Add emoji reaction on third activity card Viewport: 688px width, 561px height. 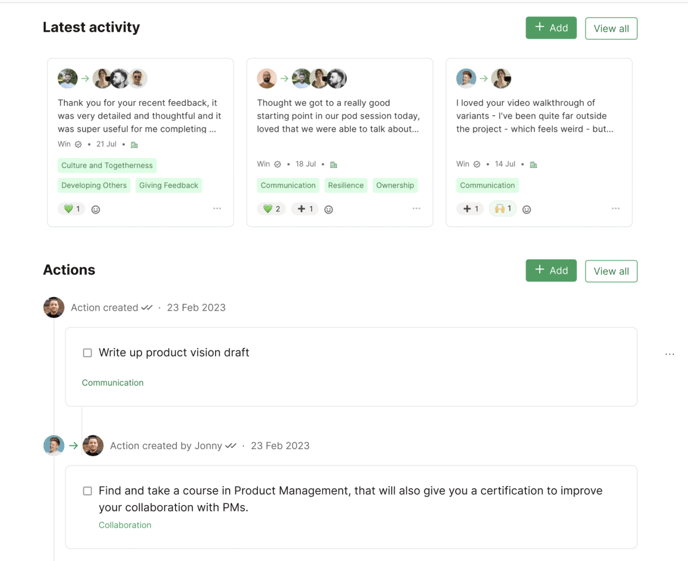point(527,210)
